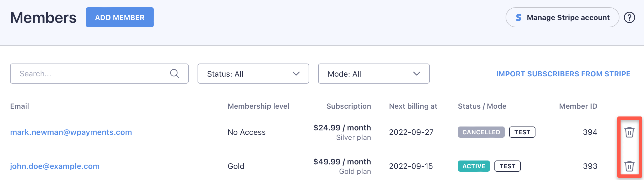The height and width of the screenshot is (180, 644).
Task: Click the Mode dropdown chevron arrow
Action: (417, 74)
